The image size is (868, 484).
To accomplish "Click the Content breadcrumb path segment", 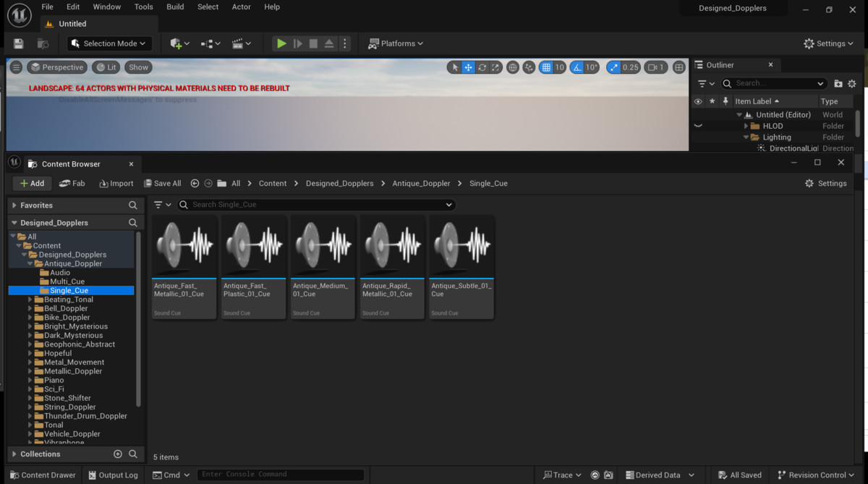I will (x=273, y=184).
